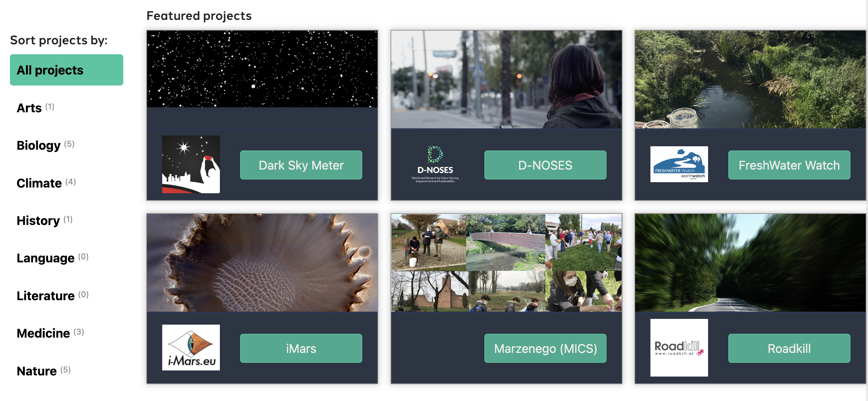868x401 pixels.
Task: Go to the Marzenego (MICS) project
Action: [545, 348]
